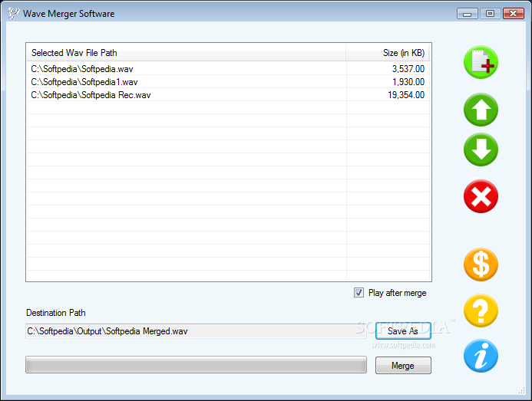Uncheck Play after merge checkbox
Screen dimensions: 532x401
click(359, 293)
